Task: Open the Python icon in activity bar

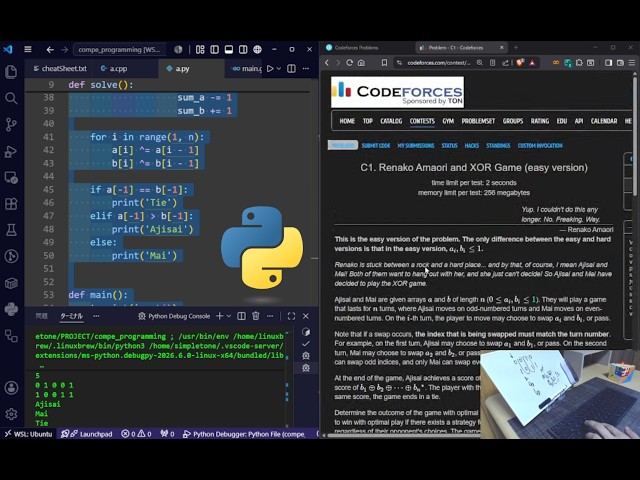Action: coord(11,309)
